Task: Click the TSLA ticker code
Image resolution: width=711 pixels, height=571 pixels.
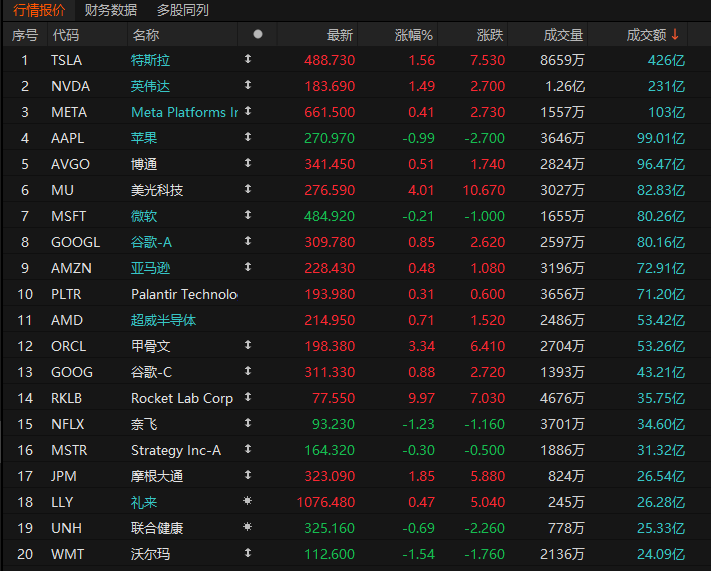Action: (66, 60)
